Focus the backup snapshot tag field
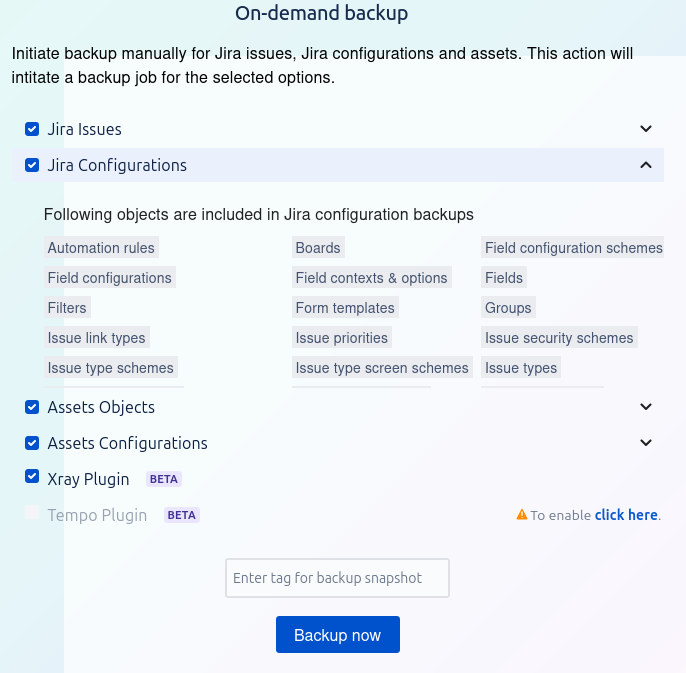The width and height of the screenshot is (686, 673). (337, 578)
